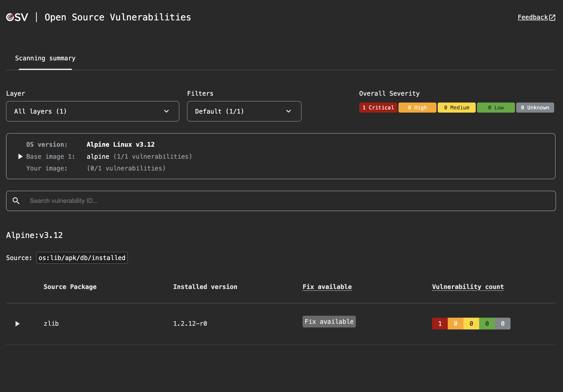Viewport: 563px width, 392px height.
Task: Sort by the 'Vulnerability count' column header
Action: click(x=468, y=287)
